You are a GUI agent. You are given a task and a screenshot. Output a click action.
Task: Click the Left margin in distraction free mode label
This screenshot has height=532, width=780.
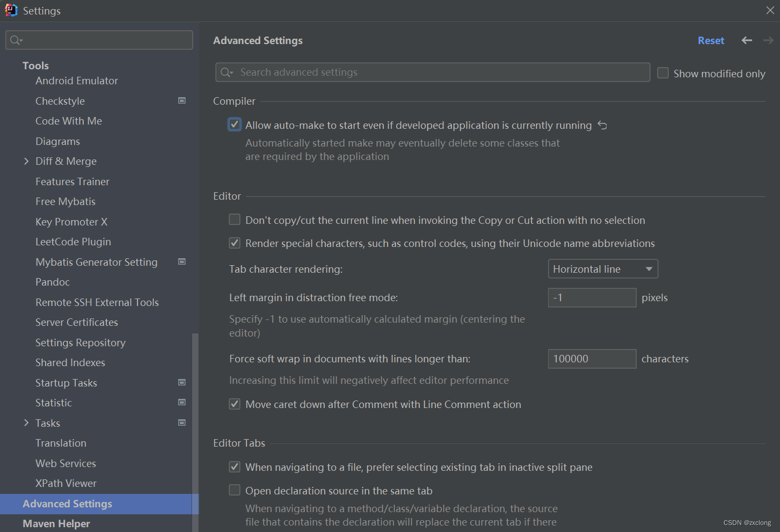coord(314,297)
